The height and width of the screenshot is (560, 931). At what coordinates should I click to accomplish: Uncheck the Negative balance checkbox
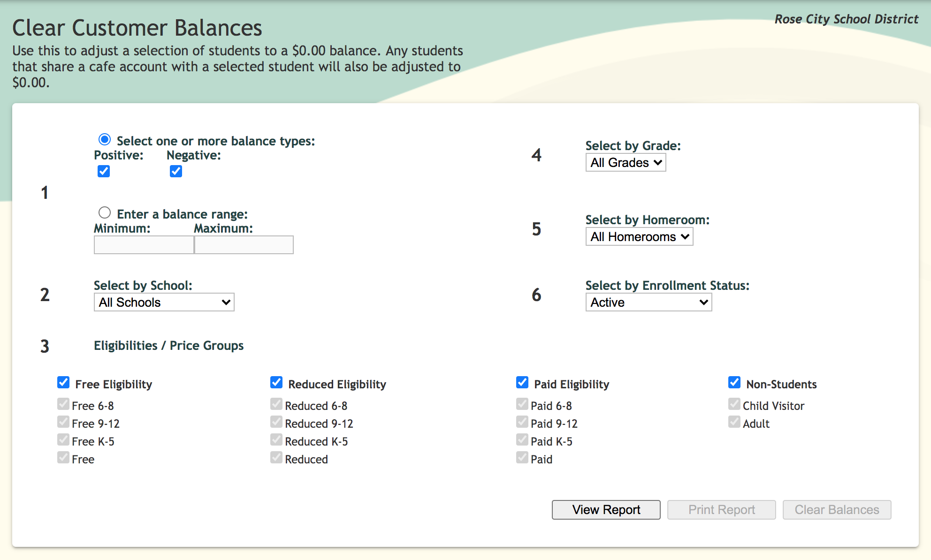click(176, 171)
